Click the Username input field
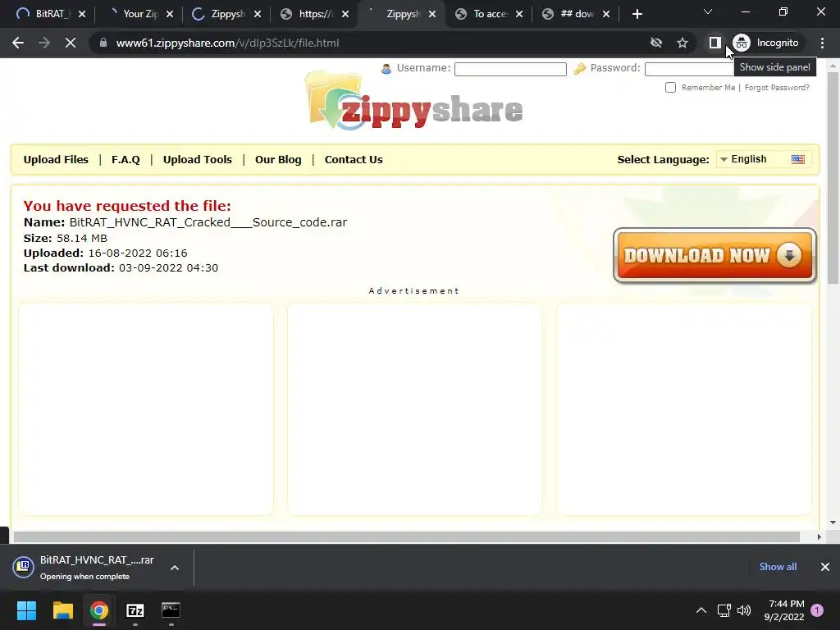 pyautogui.click(x=510, y=69)
